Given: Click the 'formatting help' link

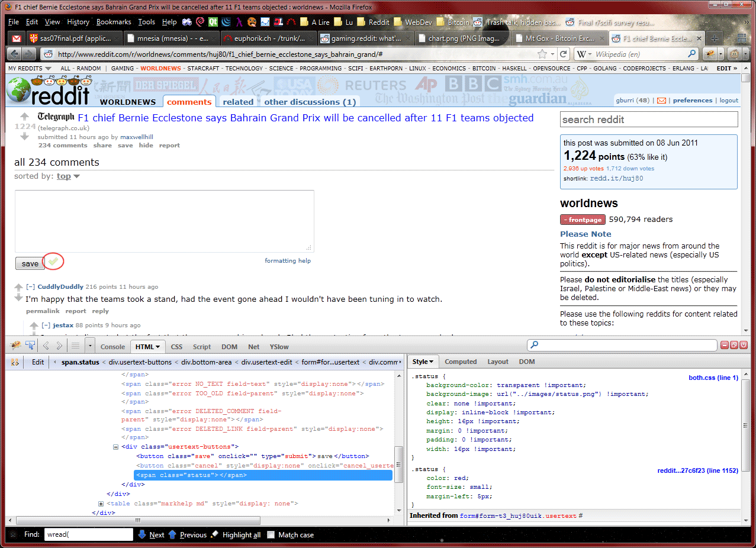Looking at the screenshot, I should [x=288, y=260].
